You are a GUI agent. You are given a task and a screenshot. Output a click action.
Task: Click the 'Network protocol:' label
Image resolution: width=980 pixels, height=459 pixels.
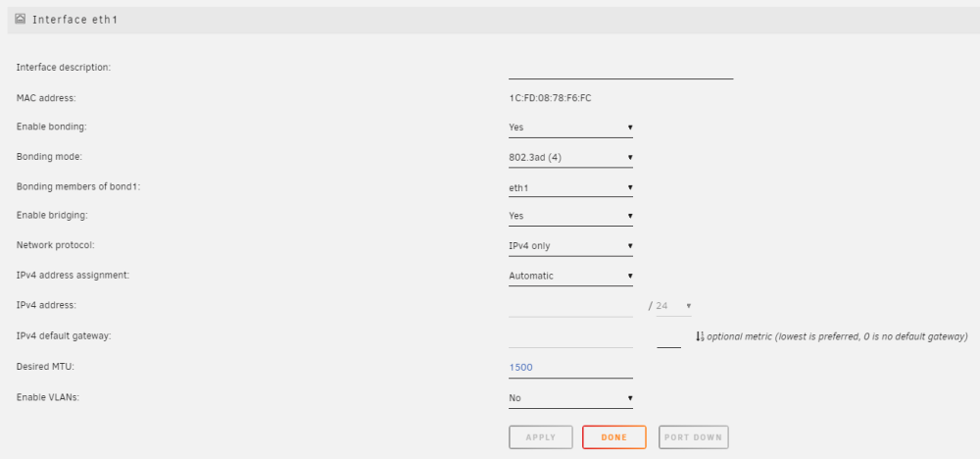55,245
